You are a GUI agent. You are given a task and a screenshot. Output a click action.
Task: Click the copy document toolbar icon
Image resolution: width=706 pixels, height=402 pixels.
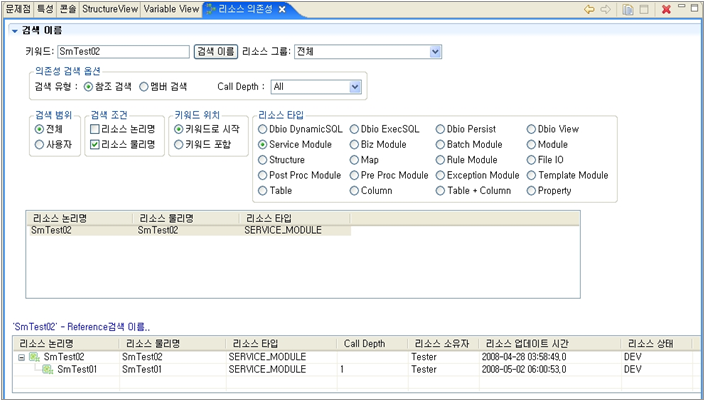(628, 9)
